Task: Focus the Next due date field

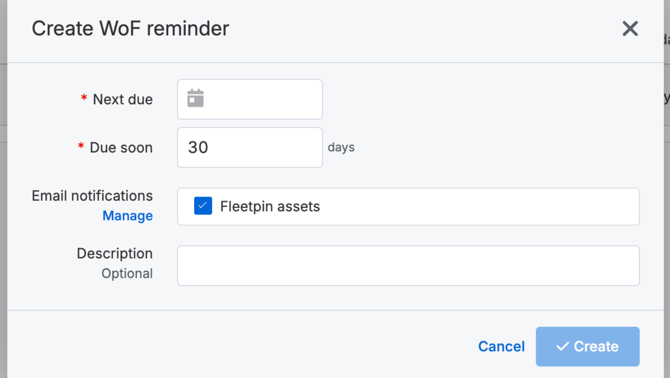Action: 250,99
